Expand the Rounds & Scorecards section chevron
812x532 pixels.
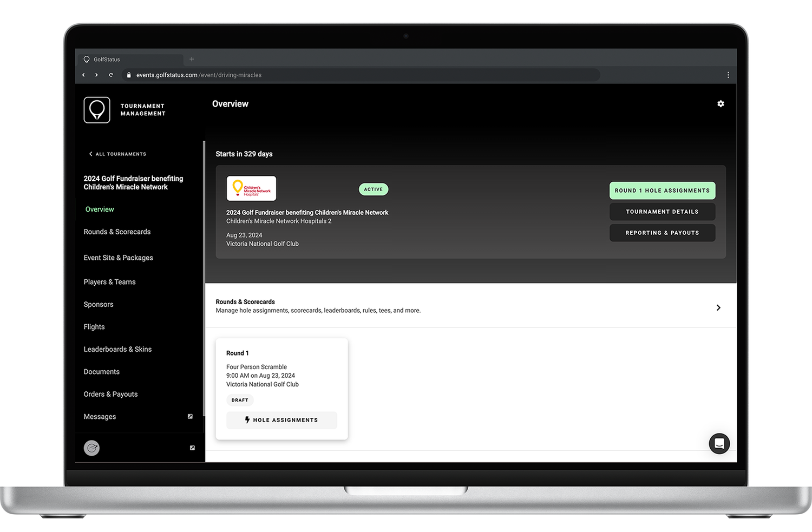click(x=718, y=307)
